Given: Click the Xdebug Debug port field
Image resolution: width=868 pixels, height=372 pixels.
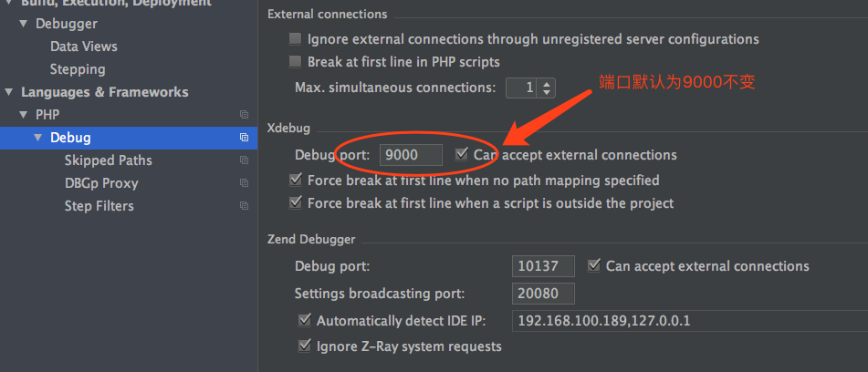Looking at the screenshot, I should [x=411, y=155].
